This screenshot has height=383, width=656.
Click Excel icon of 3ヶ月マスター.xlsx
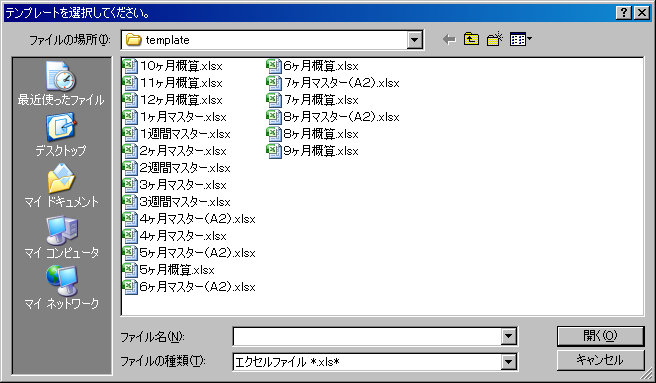[x=130, y=185]
